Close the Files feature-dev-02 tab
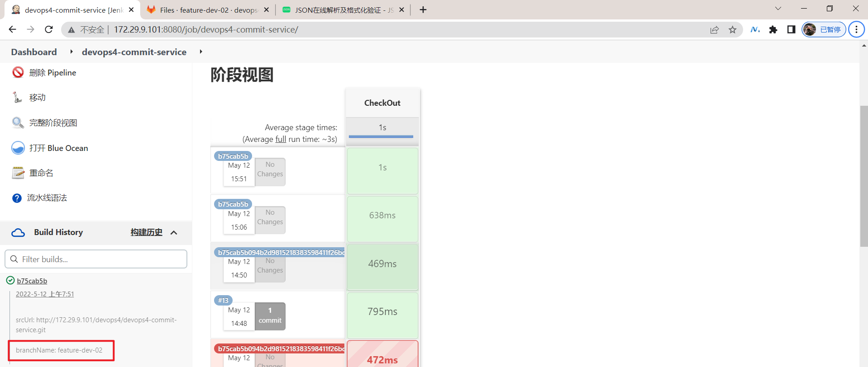This screenshot has width=868, height=367. coord(266,9)
